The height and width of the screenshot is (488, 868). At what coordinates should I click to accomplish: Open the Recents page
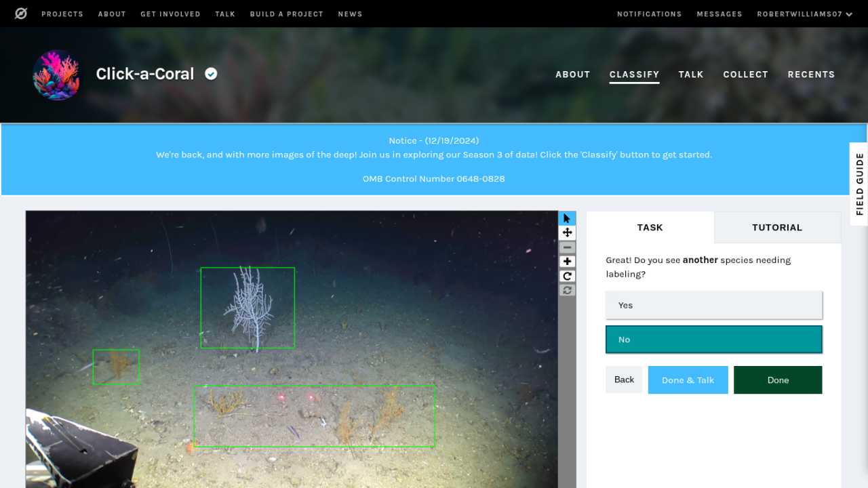pyautogui.click(x=811, y=75)
